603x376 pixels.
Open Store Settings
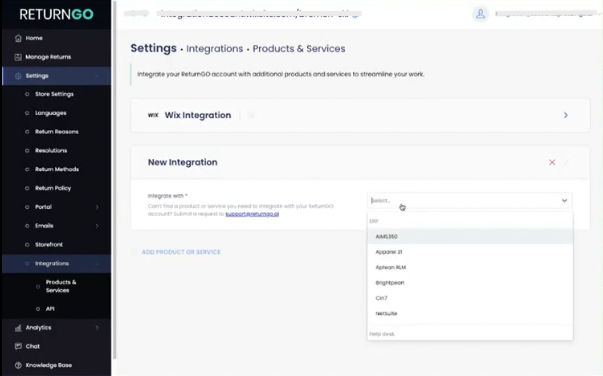(x=54, y=94)
